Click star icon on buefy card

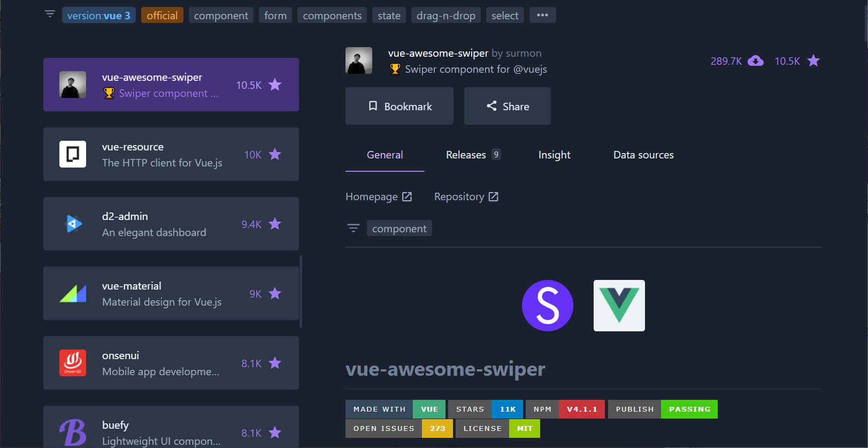[275, 432]
